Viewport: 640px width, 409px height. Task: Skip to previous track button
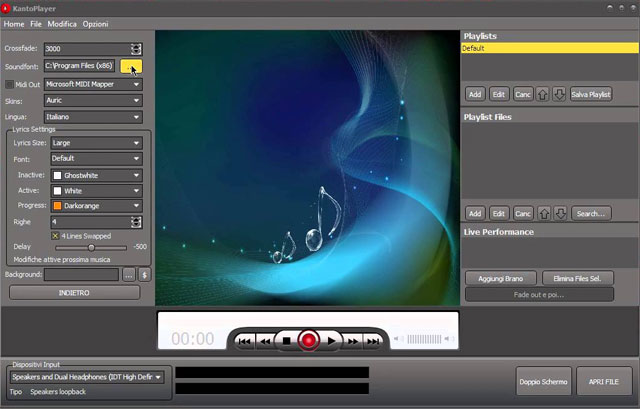coord(243,341)
